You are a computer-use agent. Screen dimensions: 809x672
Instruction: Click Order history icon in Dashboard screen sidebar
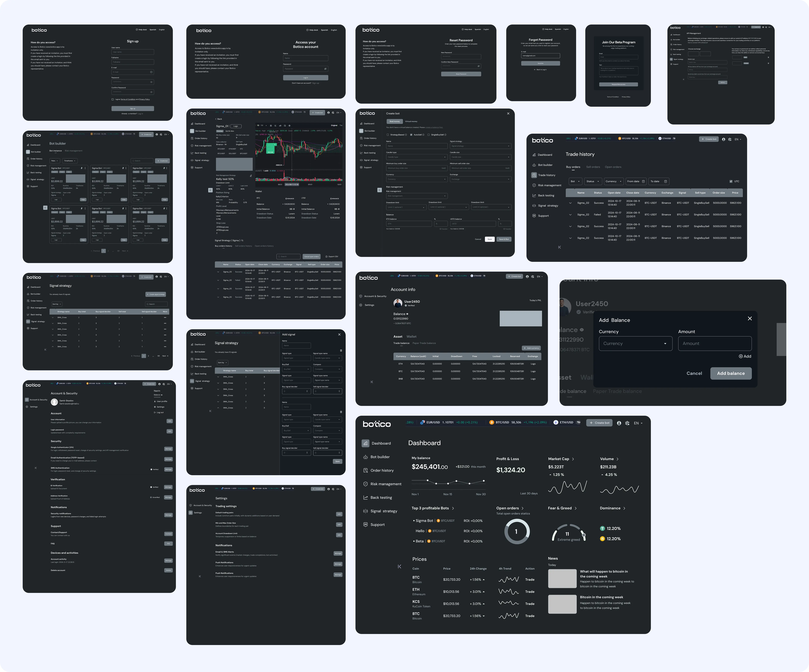click(365, 470)
